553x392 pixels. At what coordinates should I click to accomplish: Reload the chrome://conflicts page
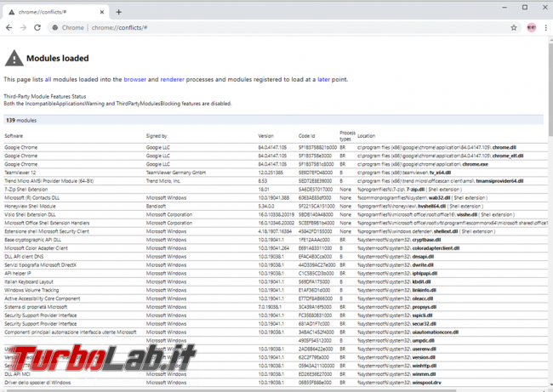[37, 27]
